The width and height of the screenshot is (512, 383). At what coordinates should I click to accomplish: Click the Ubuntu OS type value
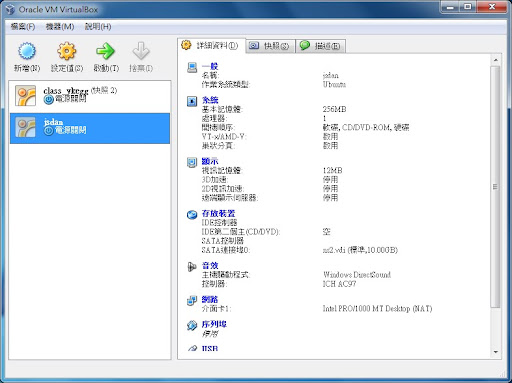[334, 85]
